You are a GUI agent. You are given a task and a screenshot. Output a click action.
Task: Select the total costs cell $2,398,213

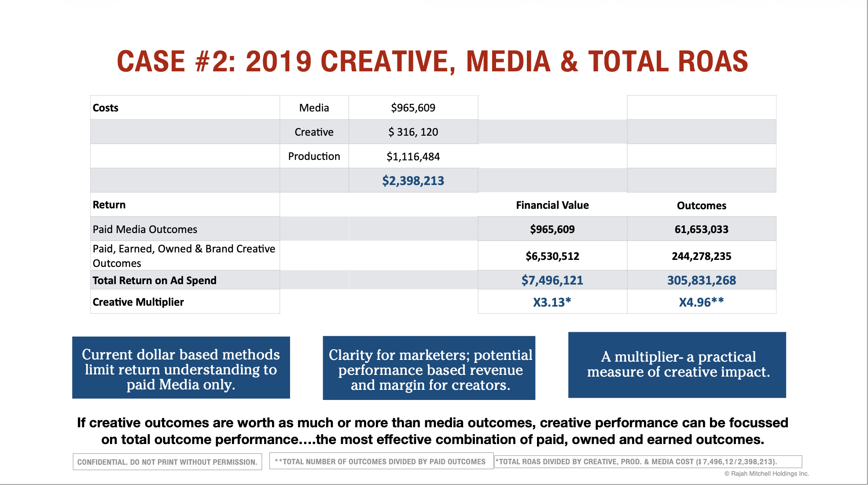point(413,180)
